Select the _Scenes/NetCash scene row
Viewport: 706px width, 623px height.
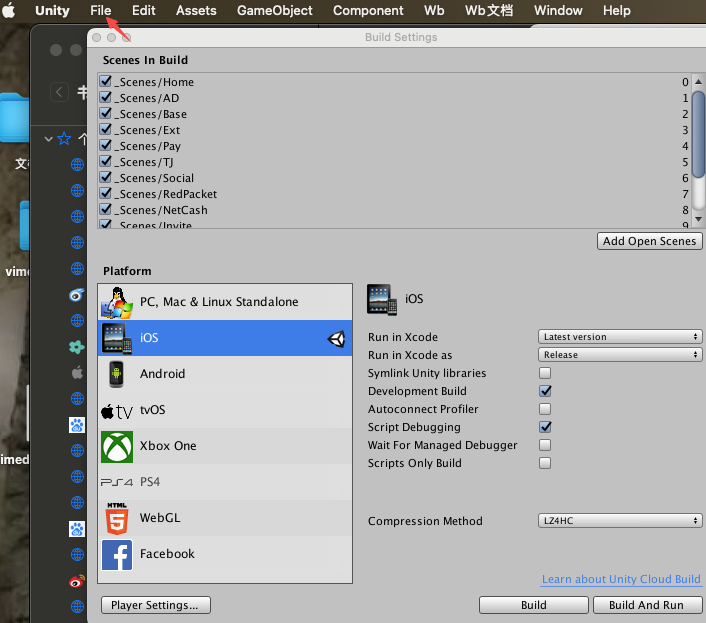(394, 210)
